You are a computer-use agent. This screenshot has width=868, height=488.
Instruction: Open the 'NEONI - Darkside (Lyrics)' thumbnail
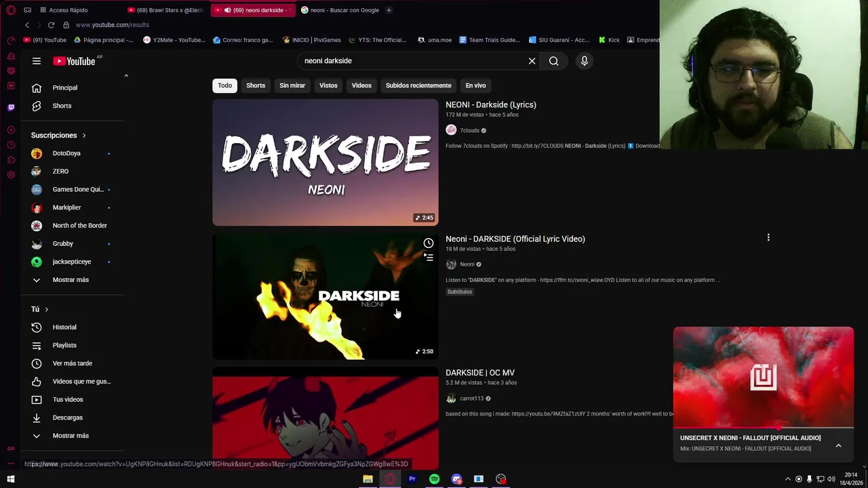click(x=325, y=163)
